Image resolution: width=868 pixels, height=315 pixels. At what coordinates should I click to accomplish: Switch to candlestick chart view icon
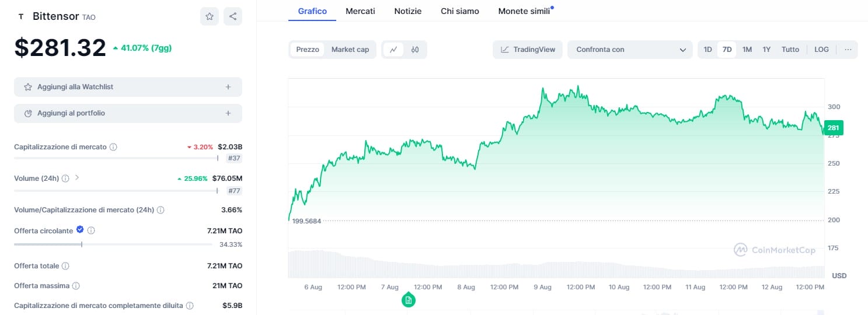415,50
